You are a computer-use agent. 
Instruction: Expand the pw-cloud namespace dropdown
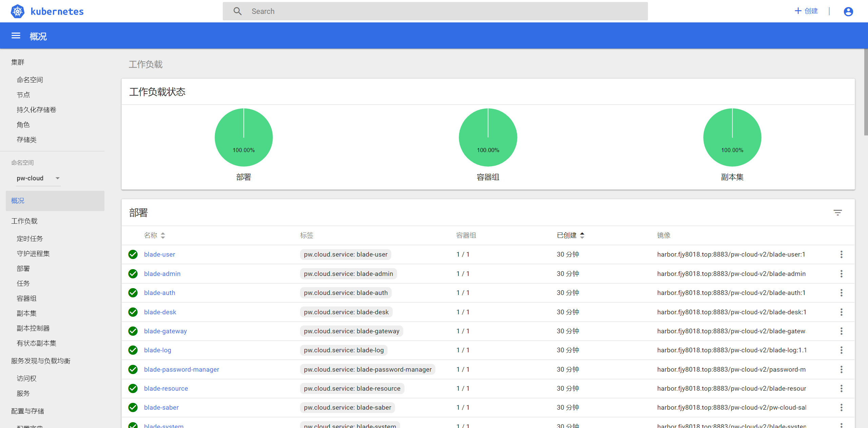tap(57, 178)
